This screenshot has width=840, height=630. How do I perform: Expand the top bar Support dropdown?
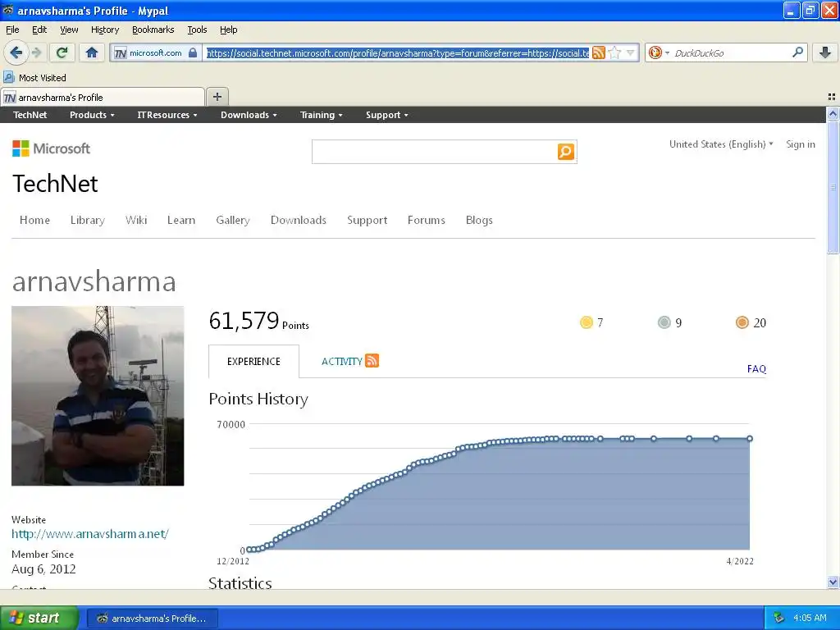387,115
